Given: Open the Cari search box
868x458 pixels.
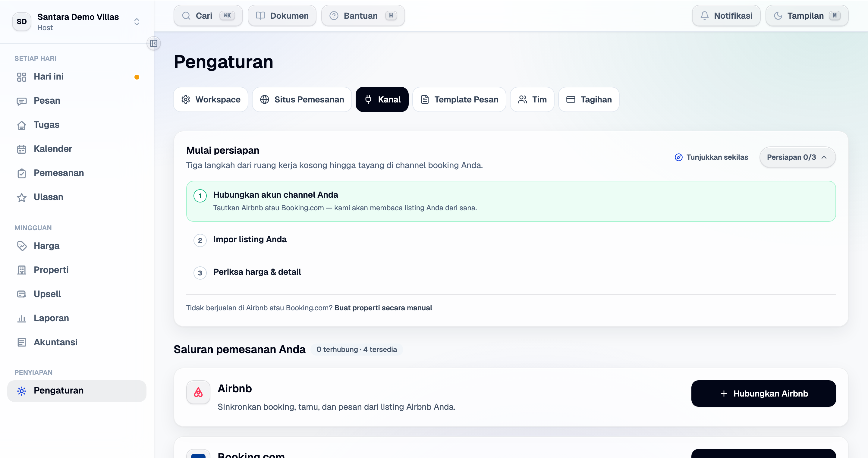Looking at the screenshot, I should tap(208, 15).
